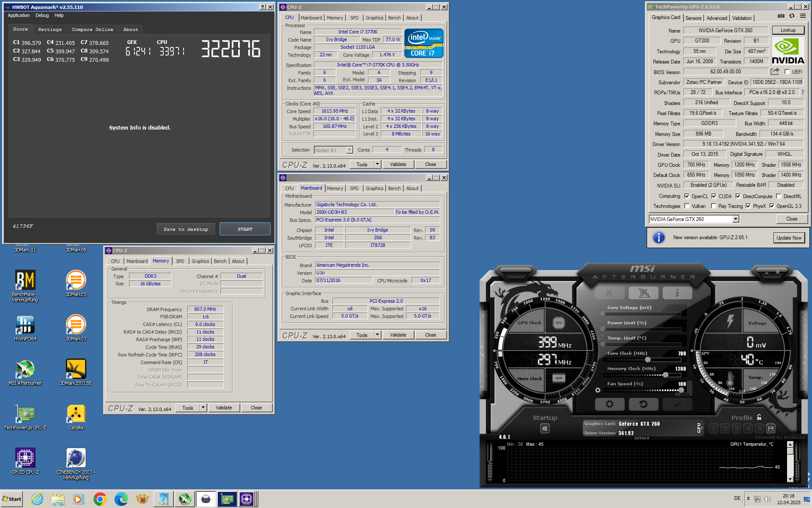Click the Update Now button in GPU-Z
The height and width of the screenshot is (508, 812).
(x=789, y=238)
